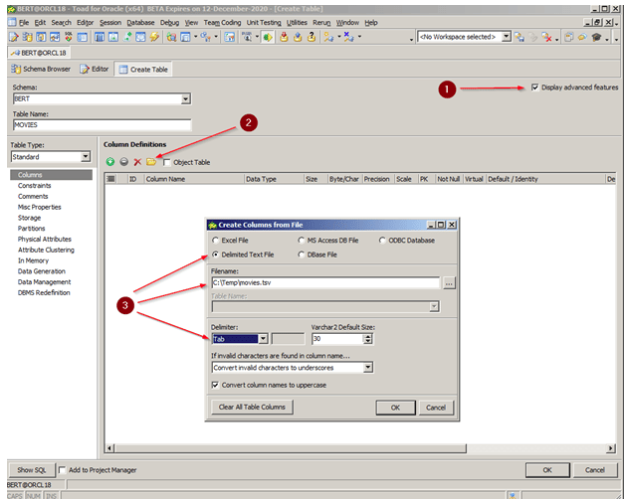Open the invalid characters handling dropdown
The image size is (625, 504).
coord(368,368)
